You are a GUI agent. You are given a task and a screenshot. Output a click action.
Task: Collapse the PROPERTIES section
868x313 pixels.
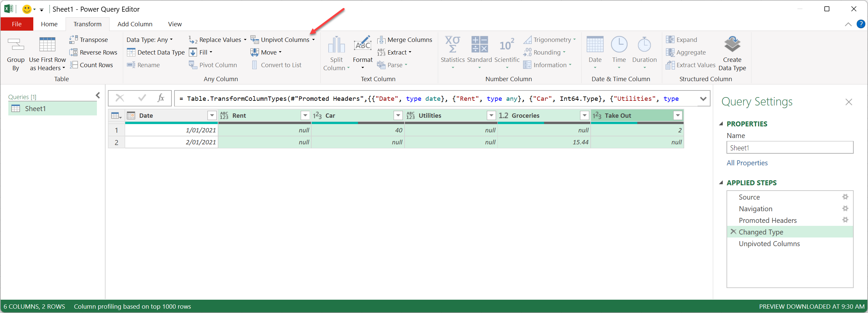click(x=721, y=124)
